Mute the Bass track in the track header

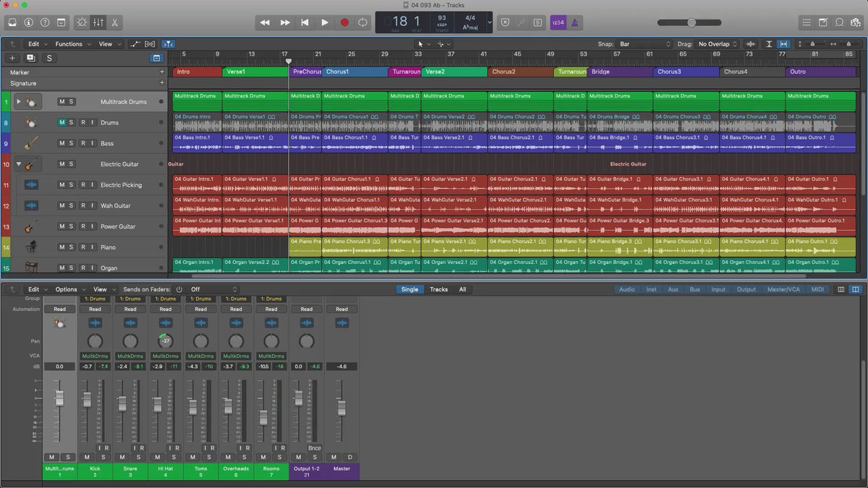tap(61, 143)
